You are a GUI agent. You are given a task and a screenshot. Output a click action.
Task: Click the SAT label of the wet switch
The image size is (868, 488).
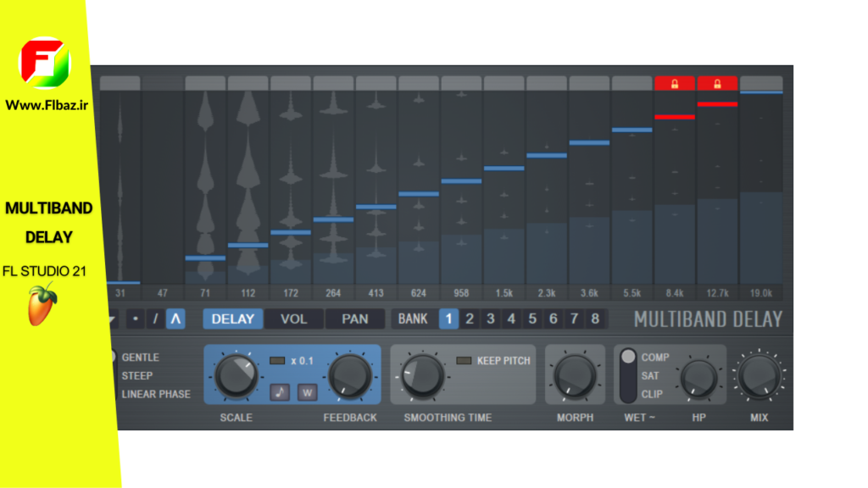click(x=650, y=375)
